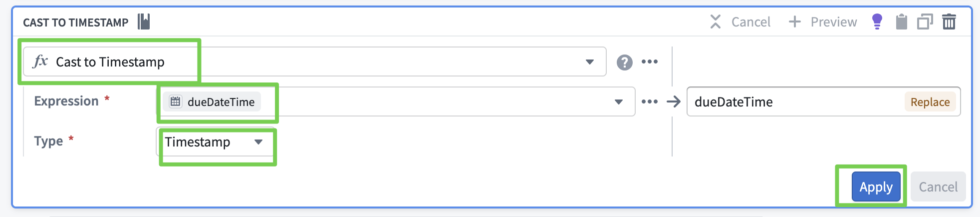Image resolution: width=980 pixels, height=217 pixels.
Task: Open the Cast to Timestamp function dropdown
Action: click(x=589, y=62)
